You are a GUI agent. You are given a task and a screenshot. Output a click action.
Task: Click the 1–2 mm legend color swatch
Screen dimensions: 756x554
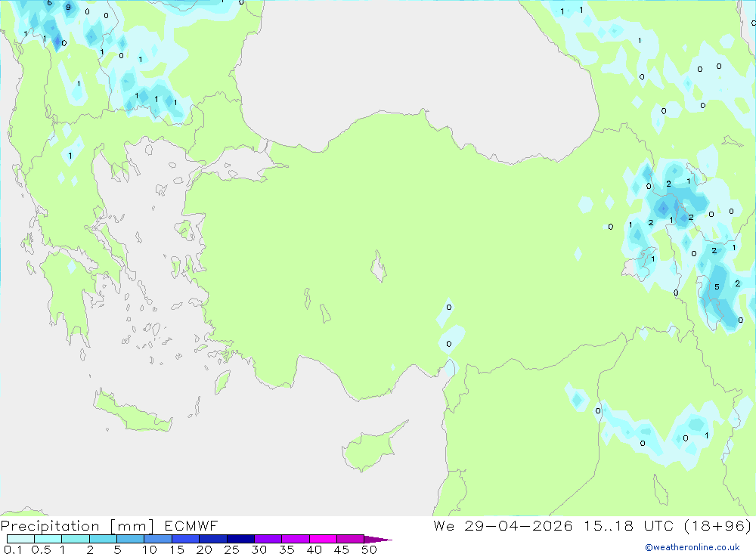click(75, 539)
